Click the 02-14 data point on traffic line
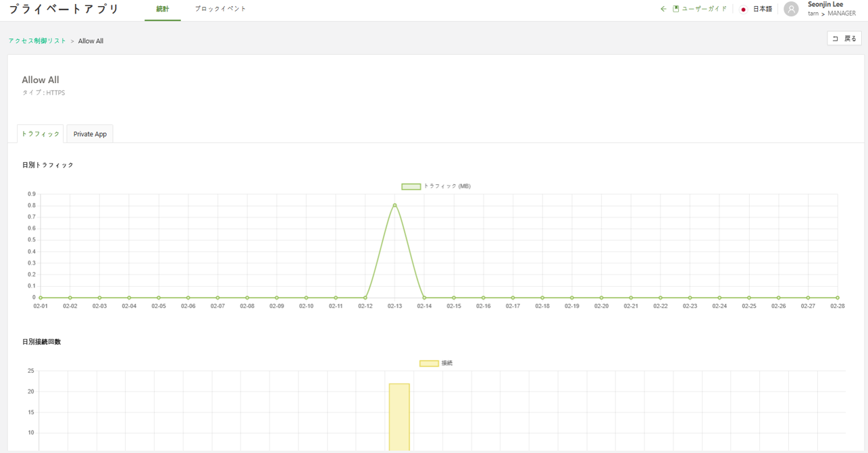Image resolution: width=868 pixels, height=453 pixels. coord(424,298)
